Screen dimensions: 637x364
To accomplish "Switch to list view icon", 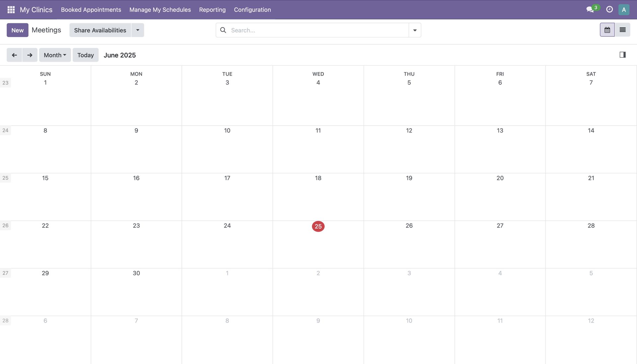I will tap(622, 30).
